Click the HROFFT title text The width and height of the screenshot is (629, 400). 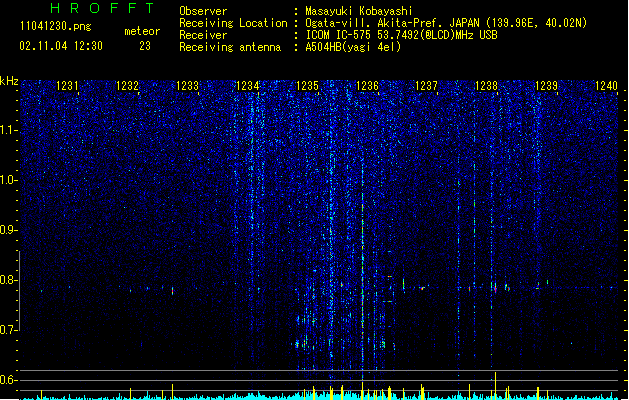(x=102, y=8)
